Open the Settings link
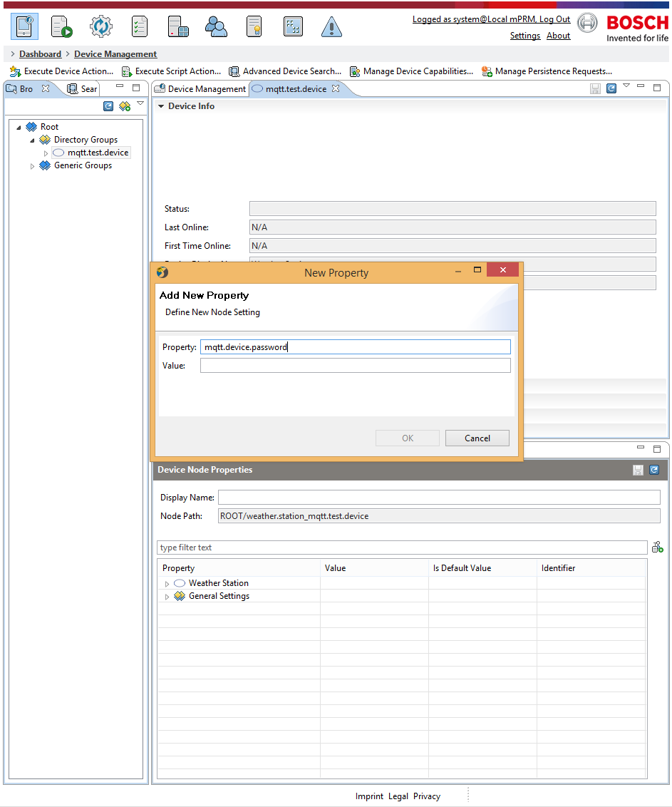Screen dimensions: 672x807 click(524, 36)
